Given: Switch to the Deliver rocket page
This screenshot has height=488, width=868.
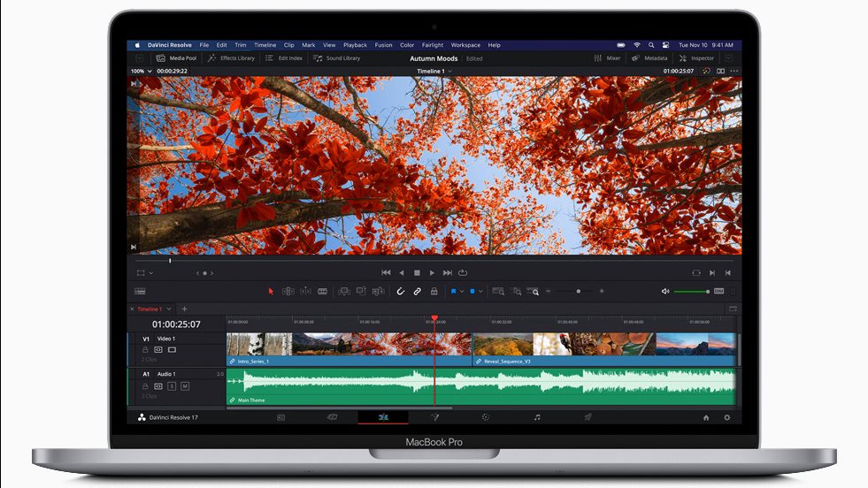Looking at the screenshot, I should (587, 416).
